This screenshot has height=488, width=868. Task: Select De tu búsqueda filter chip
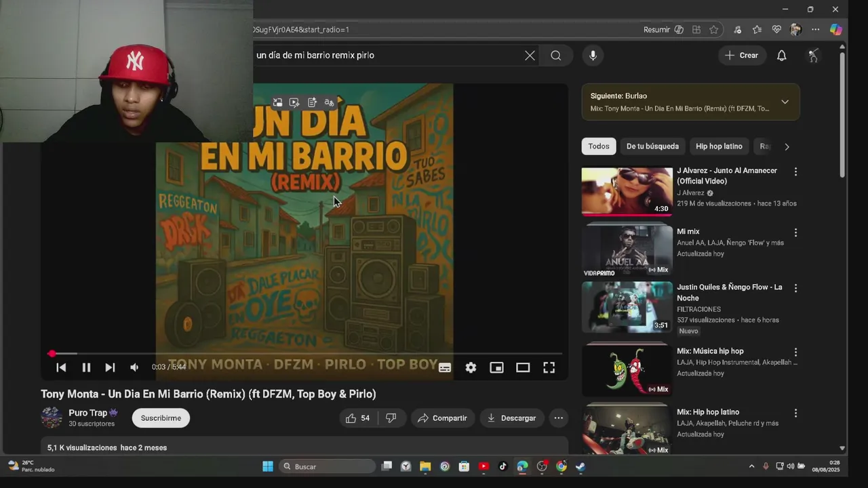[x=652, y=146]
